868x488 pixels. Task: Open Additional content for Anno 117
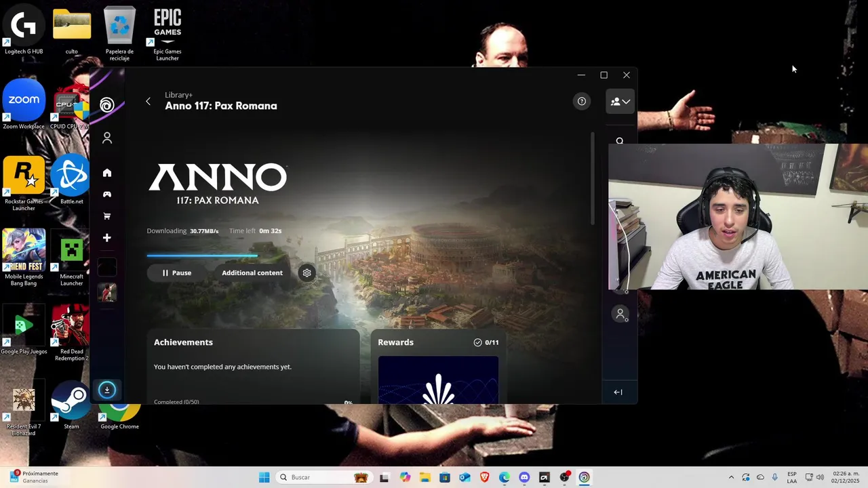pyautogui.click(x=252, y=273)
